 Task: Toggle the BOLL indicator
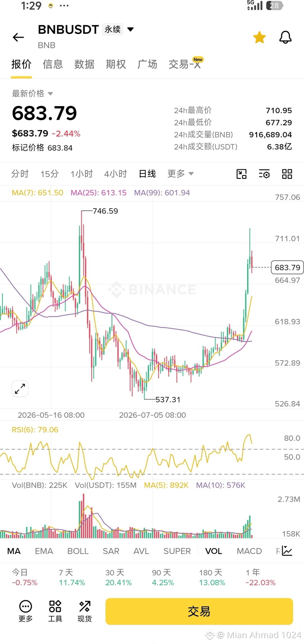click(78, 551)
